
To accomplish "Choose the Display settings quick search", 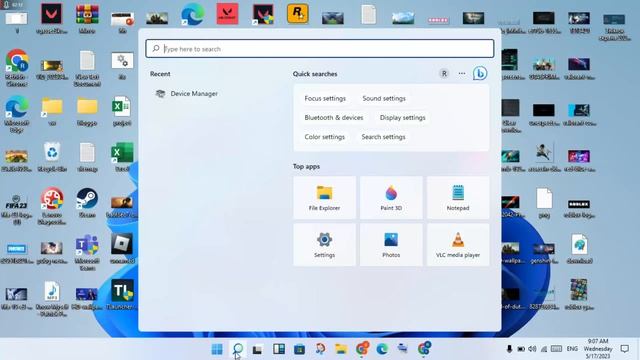I will pos(402,118).
